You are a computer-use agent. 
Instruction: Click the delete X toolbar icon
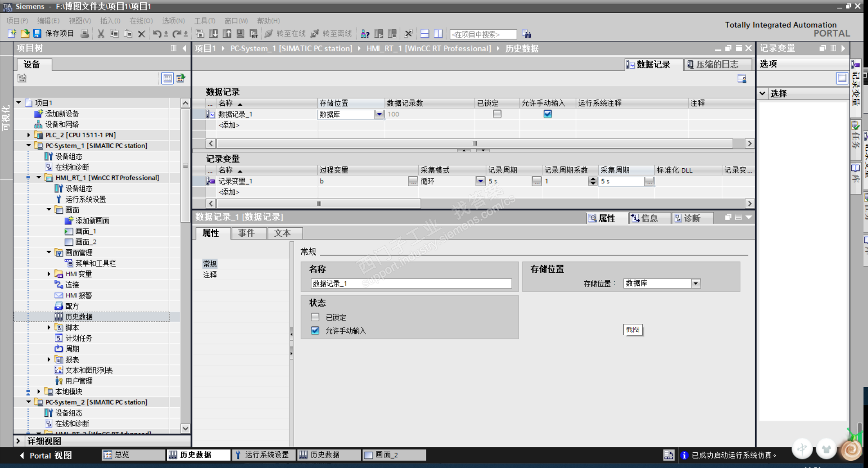click(x=142, y=34)
